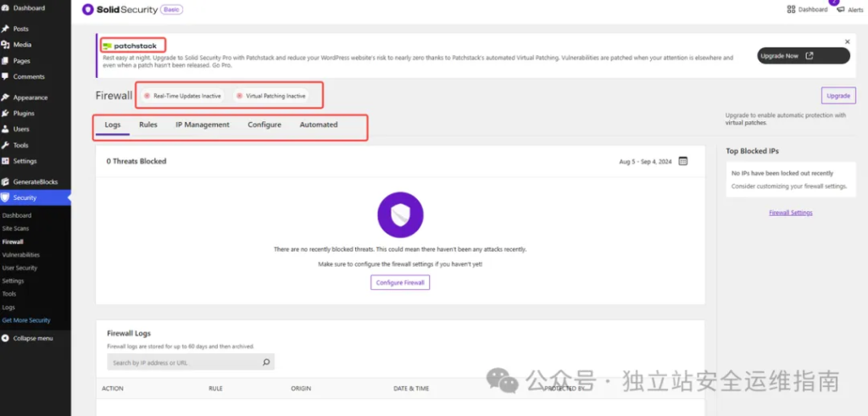
Task: Click the Virtual Patching Inactive badge
Action: click(x=270, y=96)
